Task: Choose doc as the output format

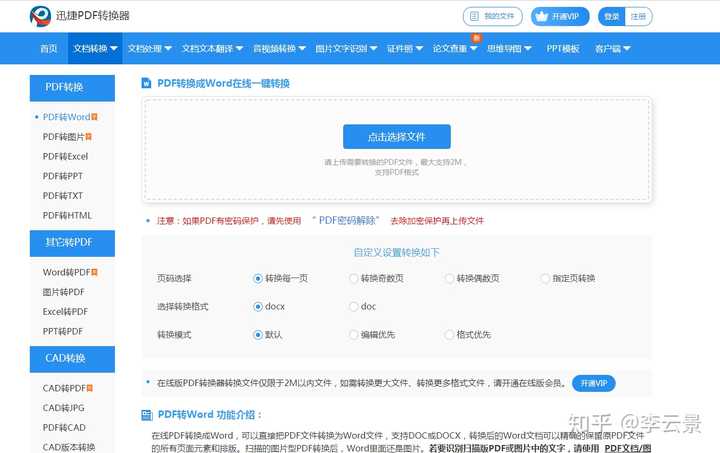Action: 354,307
